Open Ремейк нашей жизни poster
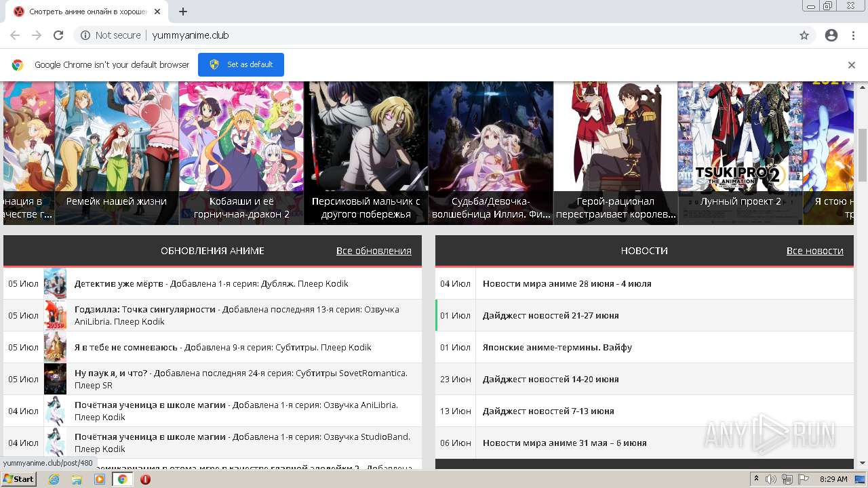Screen dimensions: 868x488 coord(117,153)
